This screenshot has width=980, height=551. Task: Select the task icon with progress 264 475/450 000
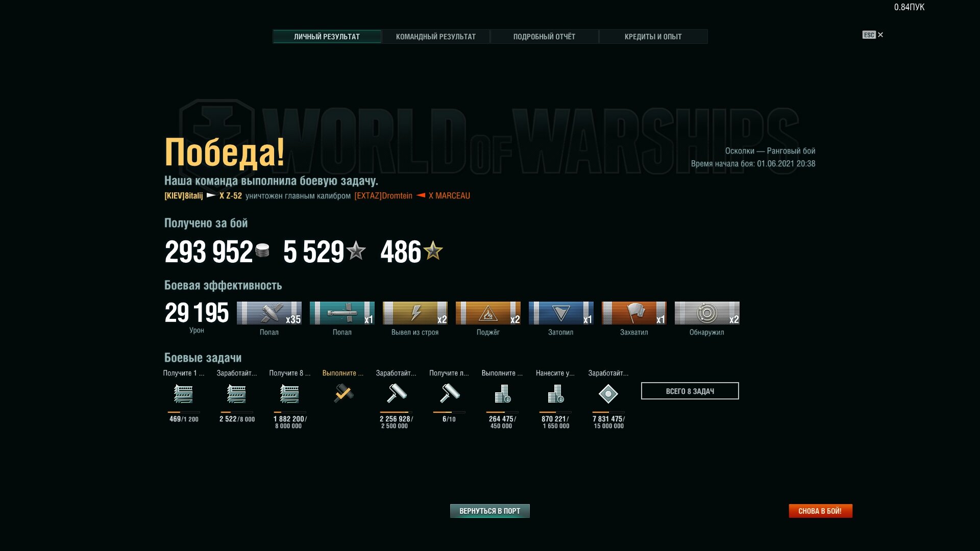pos(503,394)
